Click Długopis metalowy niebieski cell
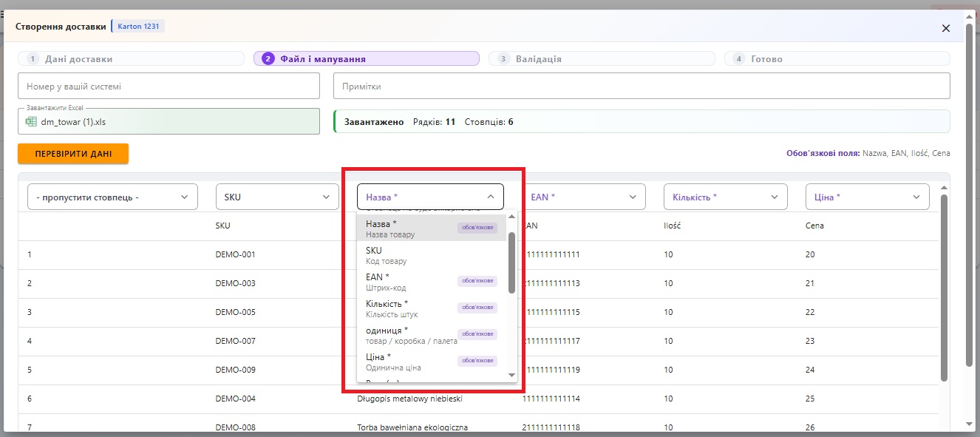The height and width of the screenshot is (437, 980). pos(409,399)
